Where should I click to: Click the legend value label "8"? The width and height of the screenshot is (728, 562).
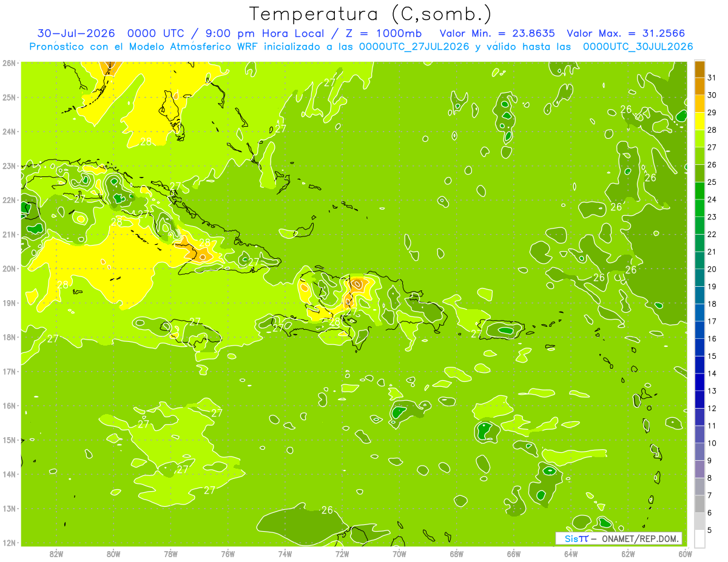coord(710,478)
